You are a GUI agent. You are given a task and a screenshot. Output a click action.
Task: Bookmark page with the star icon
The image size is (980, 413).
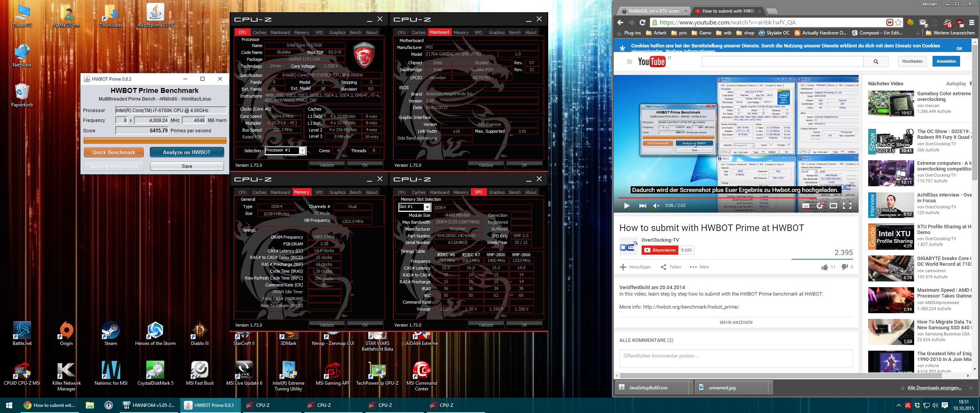point(898,23)
